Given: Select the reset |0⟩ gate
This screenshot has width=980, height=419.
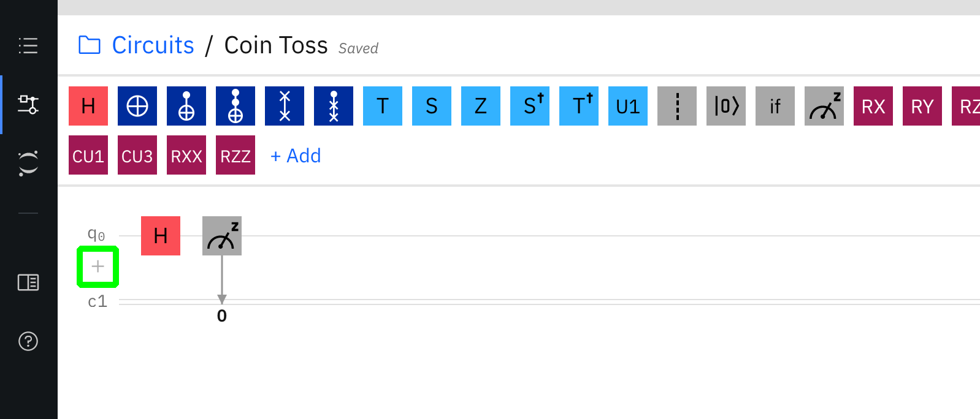Looking at the screenshot, I should click(x=726, y=106).
